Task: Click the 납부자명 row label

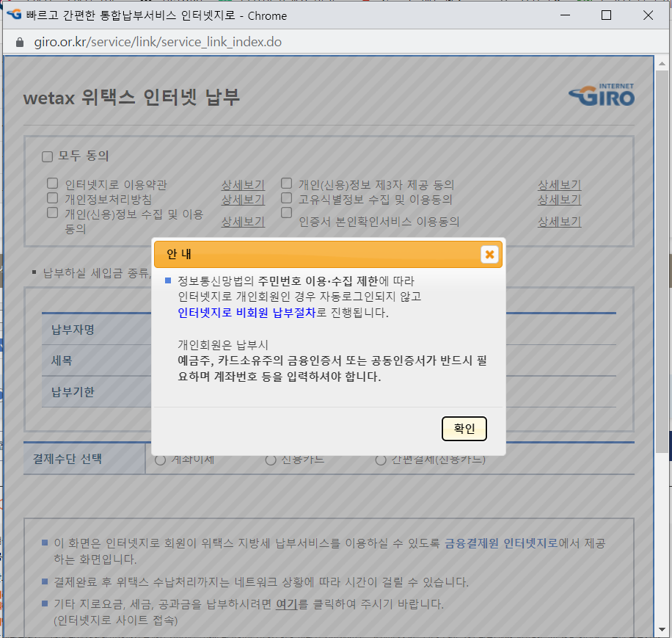Action: click(x=73, y=330)
